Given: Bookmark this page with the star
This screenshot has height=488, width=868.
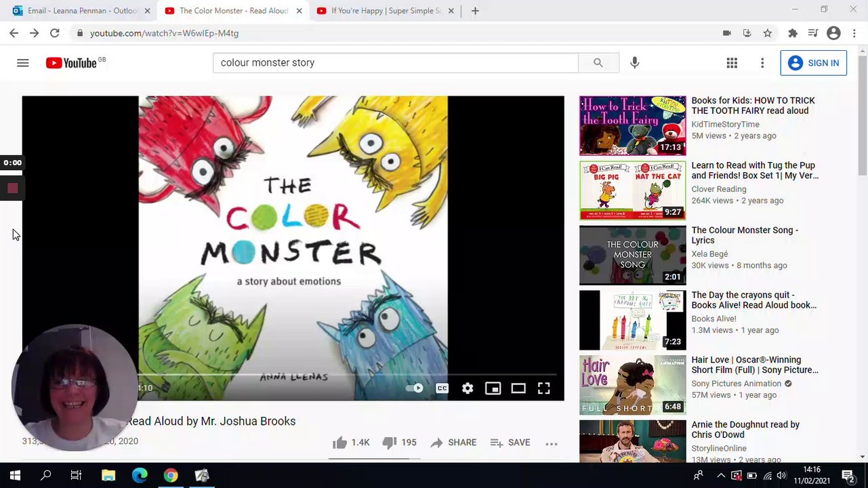Looking at the screenshot, I should (767, 33).
